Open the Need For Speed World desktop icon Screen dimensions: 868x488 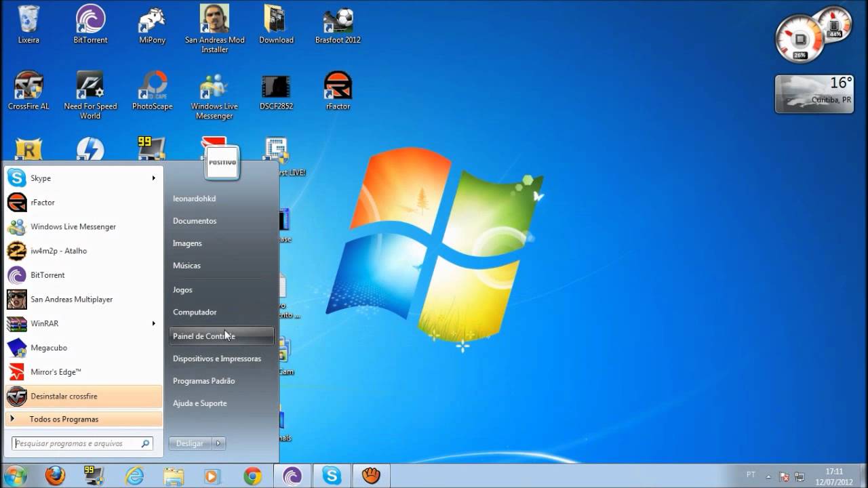click(x=90, y=95)
